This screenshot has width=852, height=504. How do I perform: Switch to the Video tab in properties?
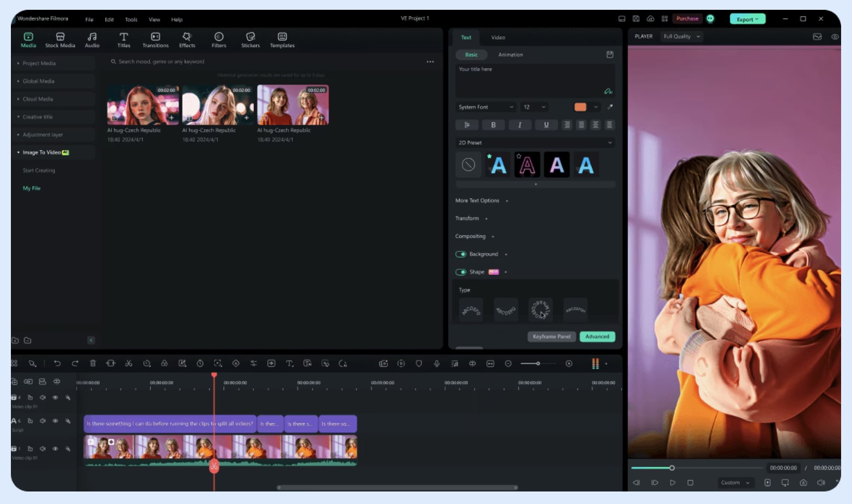tap(498, 38)
